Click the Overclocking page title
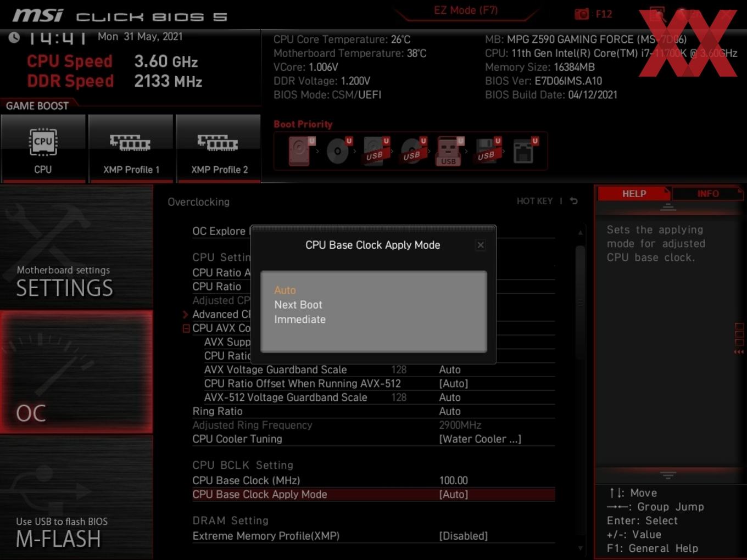Screen dimensions: 747x560 198,202
